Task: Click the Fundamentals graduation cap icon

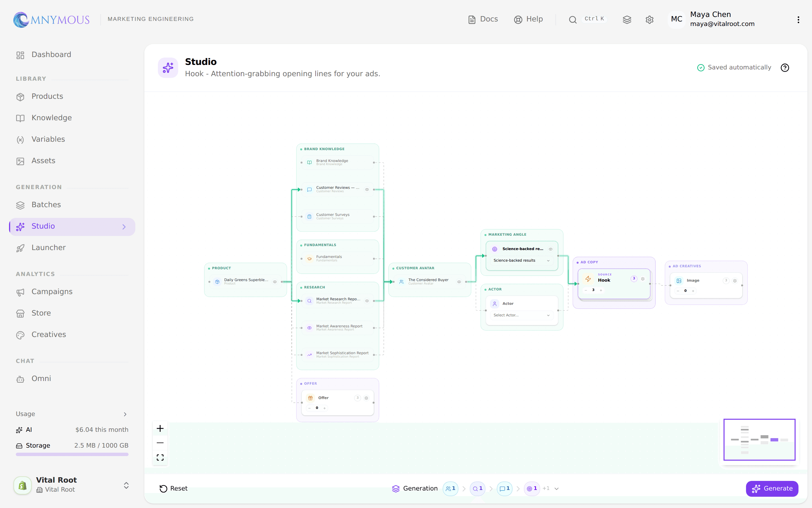Action: coord(309,259)
